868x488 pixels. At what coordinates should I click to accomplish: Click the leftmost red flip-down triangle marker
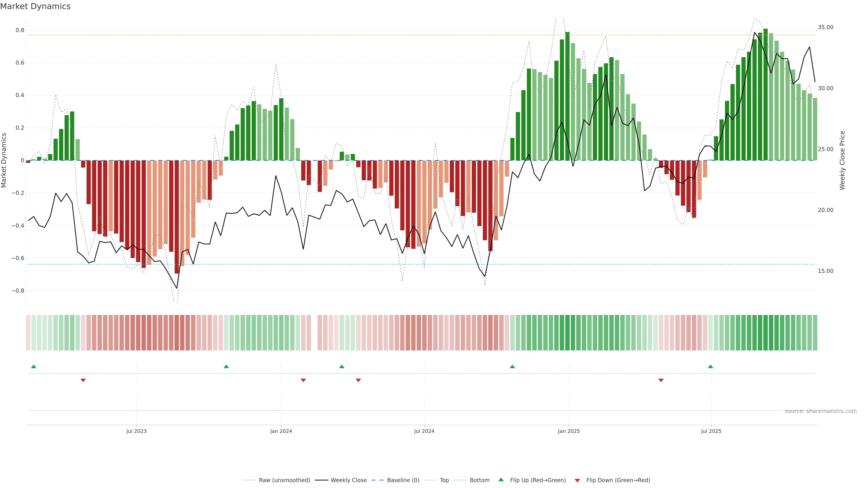tap(83, 380)
